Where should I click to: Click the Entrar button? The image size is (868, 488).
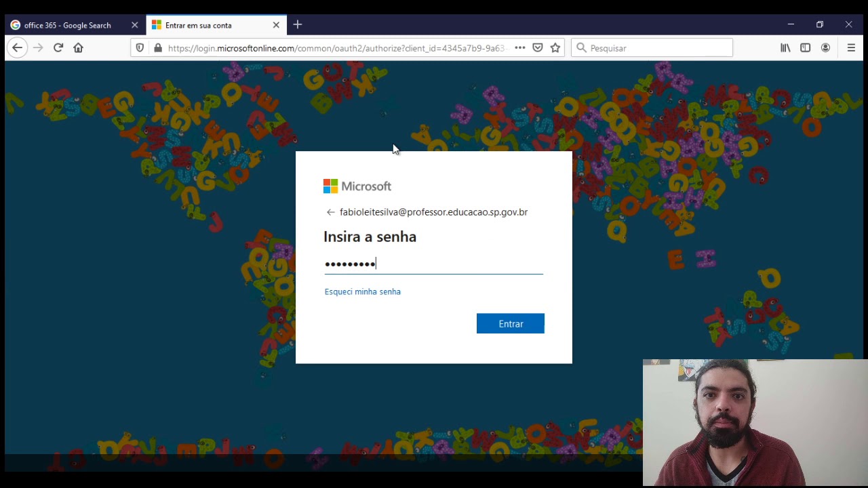(511, 323)
